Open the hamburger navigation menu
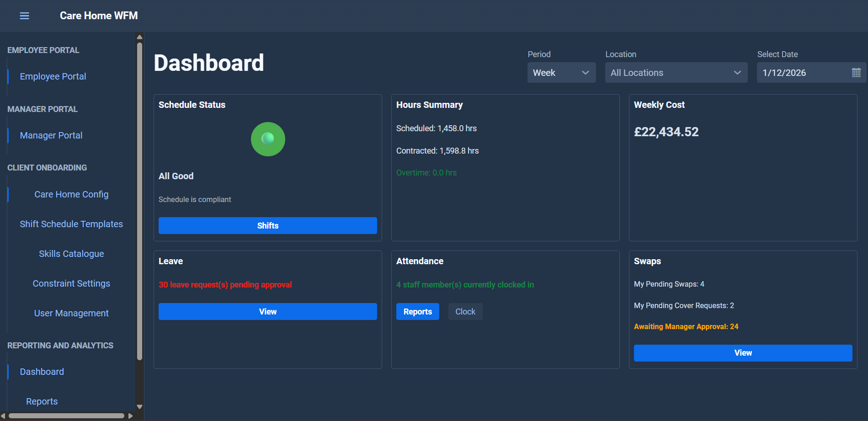The image size is (868, 421). (x=24, y=16)
